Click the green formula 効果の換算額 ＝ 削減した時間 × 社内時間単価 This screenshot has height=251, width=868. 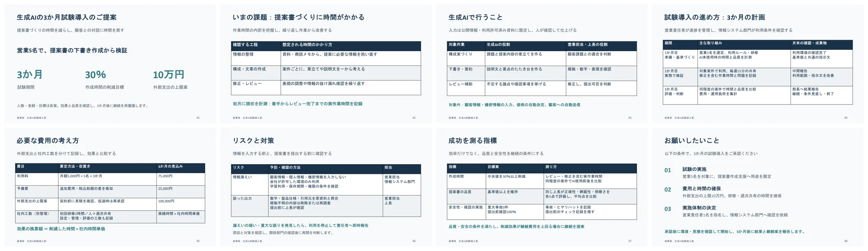(61, 229)
